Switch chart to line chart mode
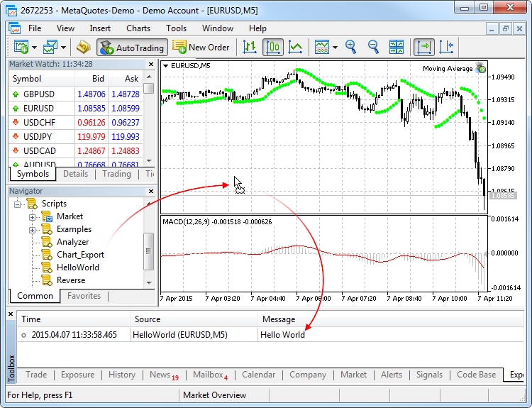This screenshot has height=408, width=532. tap(295, 47)
